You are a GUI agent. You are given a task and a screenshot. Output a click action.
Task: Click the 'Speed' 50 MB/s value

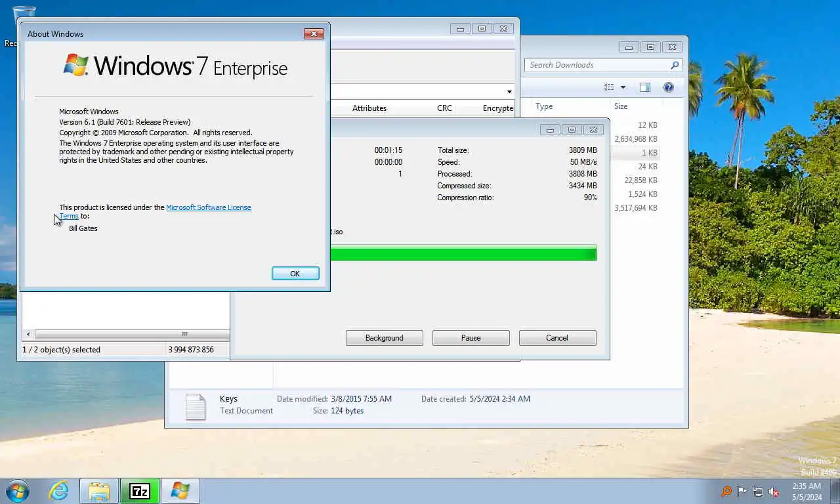pos(583,162)
